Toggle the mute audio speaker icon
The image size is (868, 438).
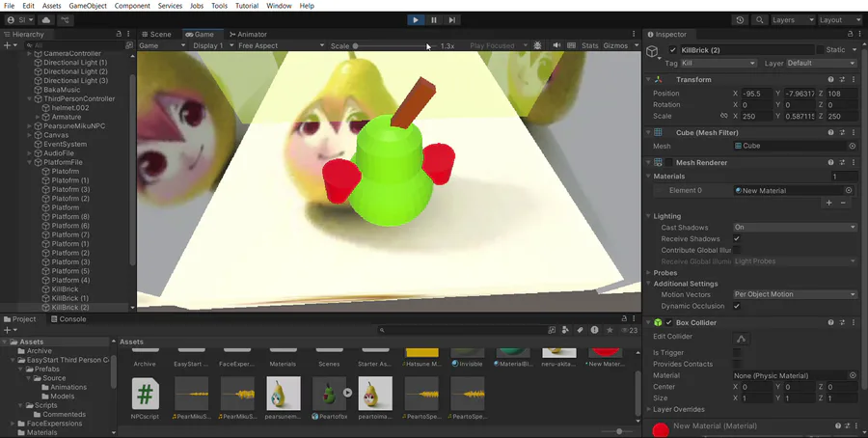557,45
